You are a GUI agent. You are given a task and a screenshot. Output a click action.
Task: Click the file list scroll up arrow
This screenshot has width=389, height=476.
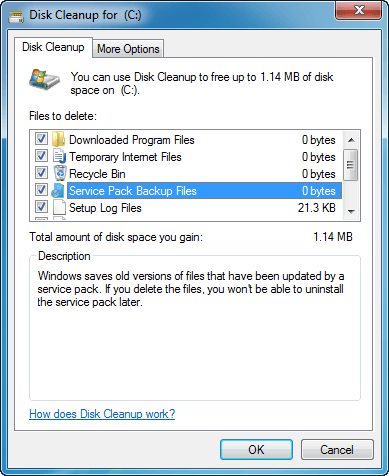(x=351, y=140)
